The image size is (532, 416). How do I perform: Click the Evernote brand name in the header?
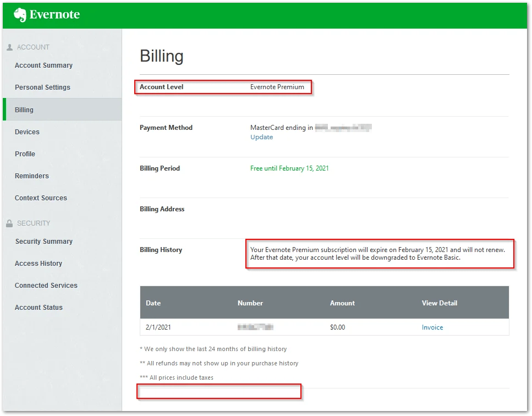56,15
